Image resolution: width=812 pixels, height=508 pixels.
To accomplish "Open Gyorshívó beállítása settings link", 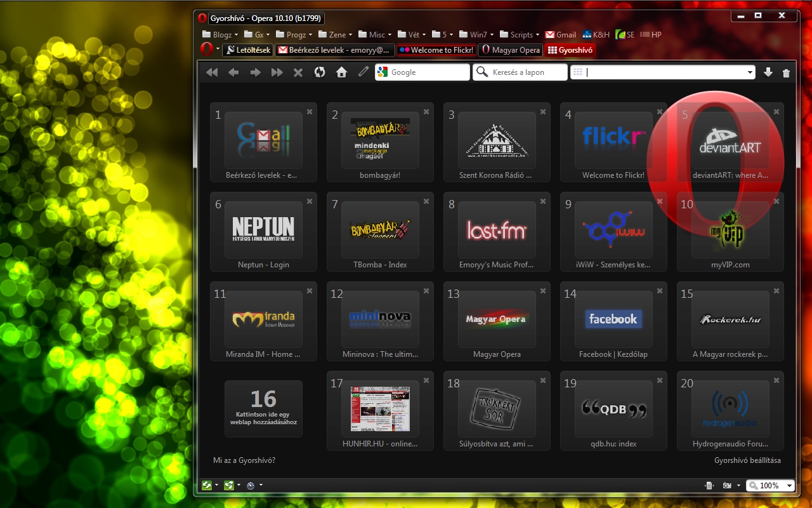I will click(747, 460).
